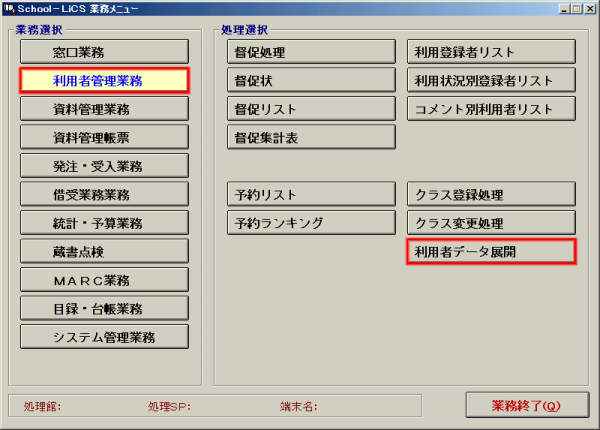Choose 目録・台帳業務 button
This screenshot has width=600, height=430.
104,308
